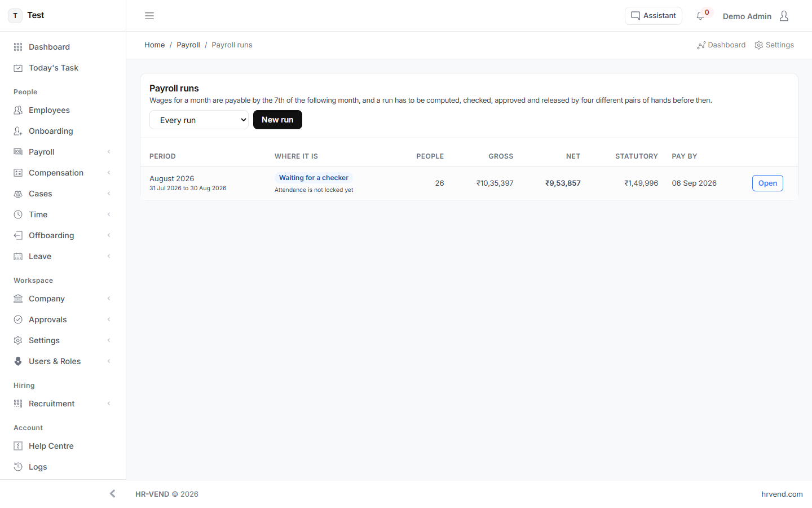Click the top-right Dashboard graph icon
812x508 pixels.
pos(701,45)
